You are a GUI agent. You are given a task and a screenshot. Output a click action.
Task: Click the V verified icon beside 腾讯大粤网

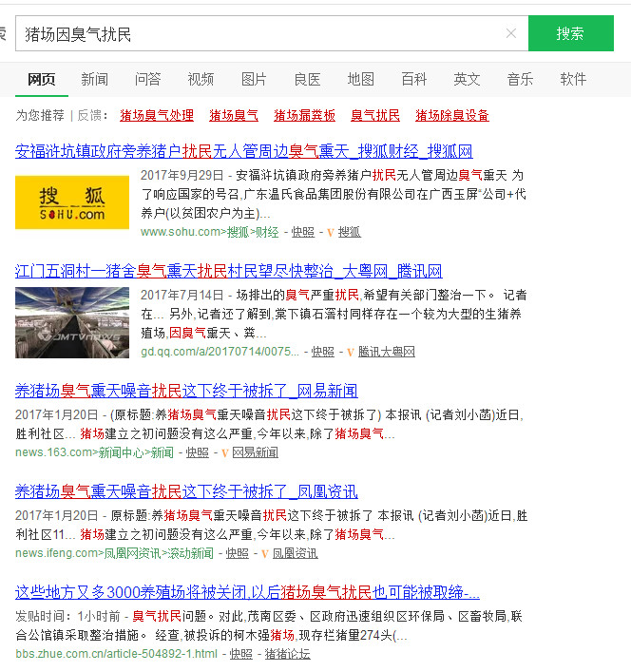click(x=351, y=353)
